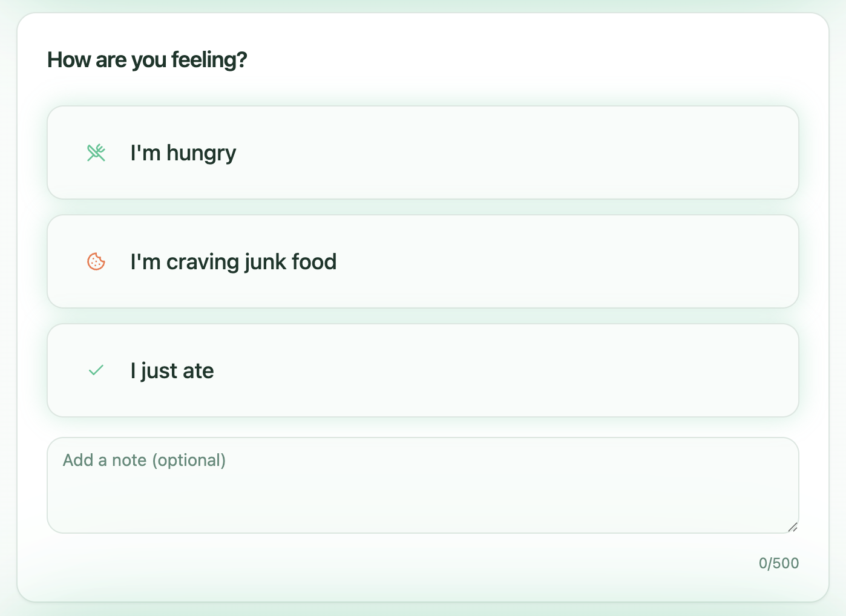
Task: Tap the cookie icon beside junk food craving
Action: [96, 261]
